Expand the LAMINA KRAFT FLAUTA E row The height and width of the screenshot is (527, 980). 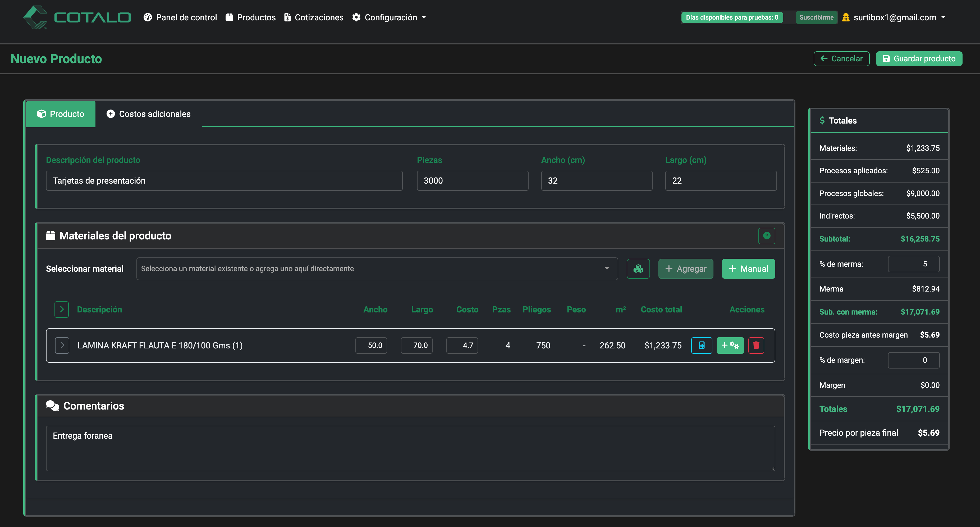[x=62, y=346]
